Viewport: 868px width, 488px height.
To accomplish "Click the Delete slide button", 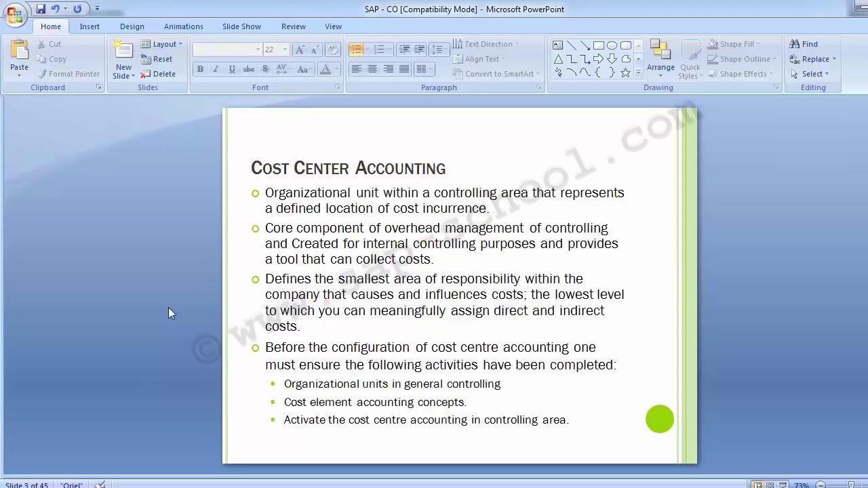I will click(x=159, y=74).
